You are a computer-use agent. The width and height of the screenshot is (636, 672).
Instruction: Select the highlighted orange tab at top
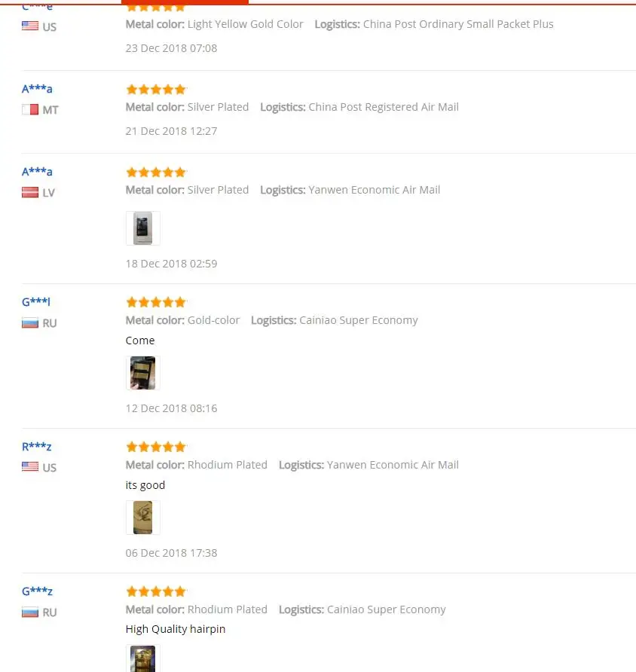coord(185,2)
